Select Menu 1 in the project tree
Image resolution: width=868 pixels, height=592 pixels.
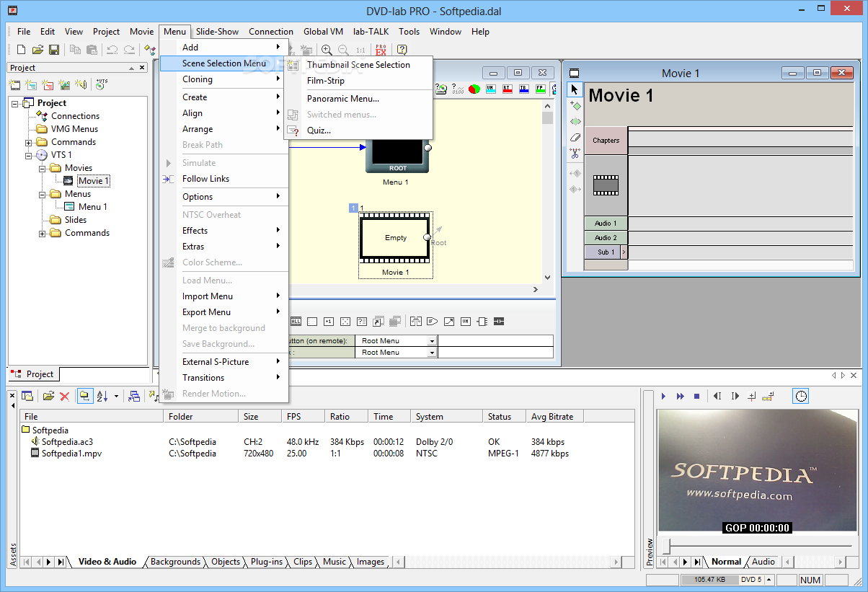click(92, 207)
